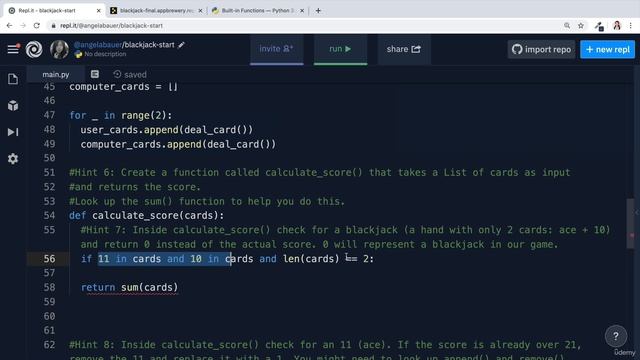Open a new browser tab

click(x=318, y=11)
